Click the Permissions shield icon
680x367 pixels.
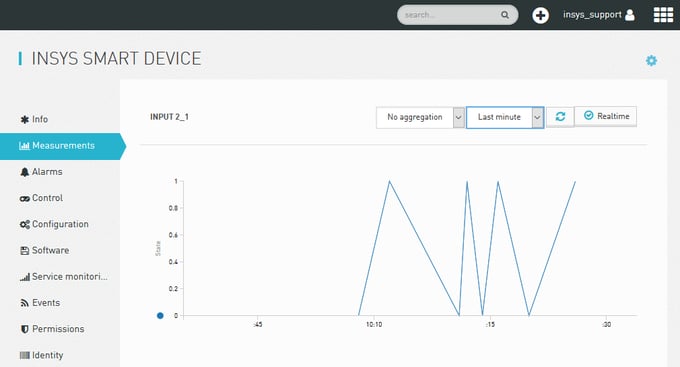pyautogui.click(x=25, y=329)
